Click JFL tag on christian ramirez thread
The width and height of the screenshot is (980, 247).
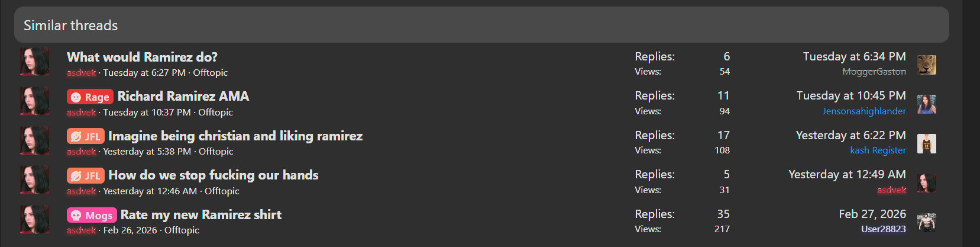(86, 136)
